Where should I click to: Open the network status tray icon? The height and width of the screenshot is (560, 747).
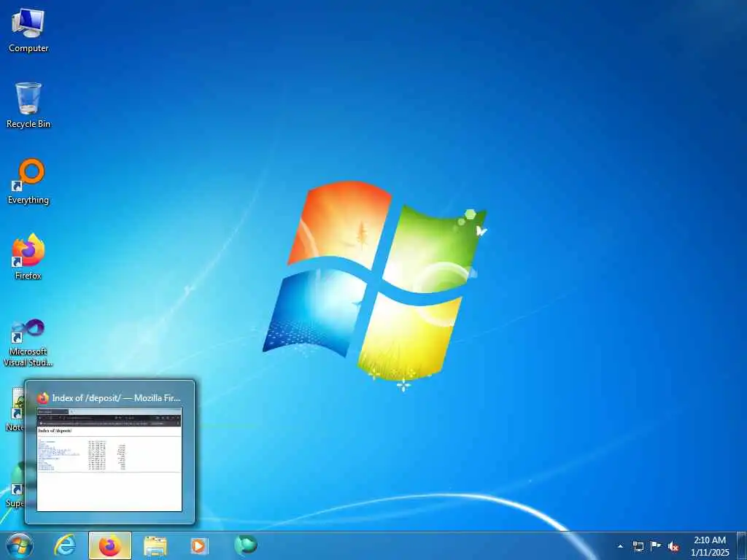click(638, 546)
